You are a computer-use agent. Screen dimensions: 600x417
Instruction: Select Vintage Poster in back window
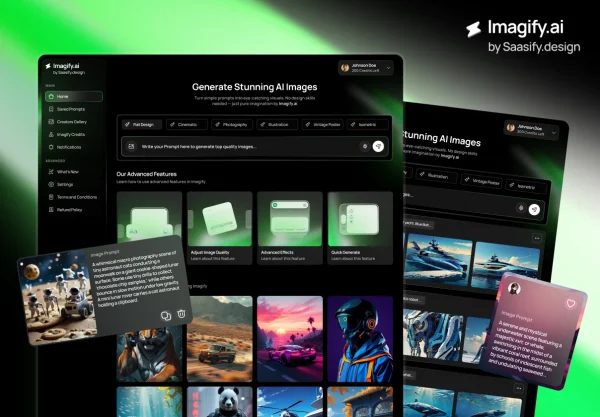click(x=481, y=181)
